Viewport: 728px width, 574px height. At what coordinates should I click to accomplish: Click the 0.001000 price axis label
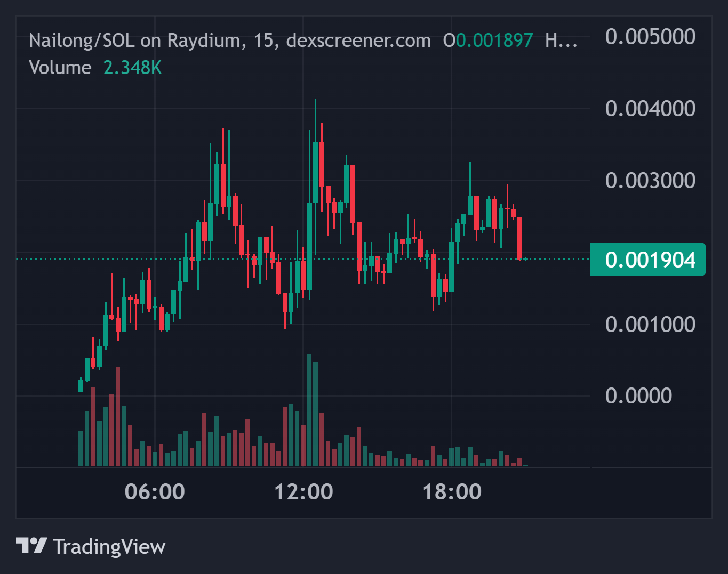point(650,324)
